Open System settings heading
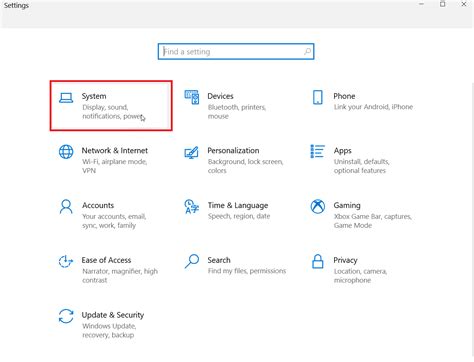Viewport: 474px width, 362px height. click(x=94, y=96)
